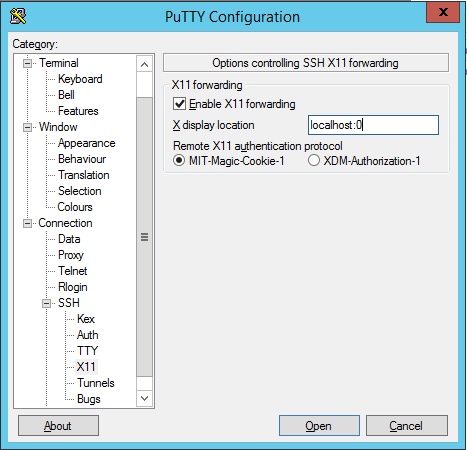Click the About button
This screenshot has height=450, width=467.
(x=58, y=425)
